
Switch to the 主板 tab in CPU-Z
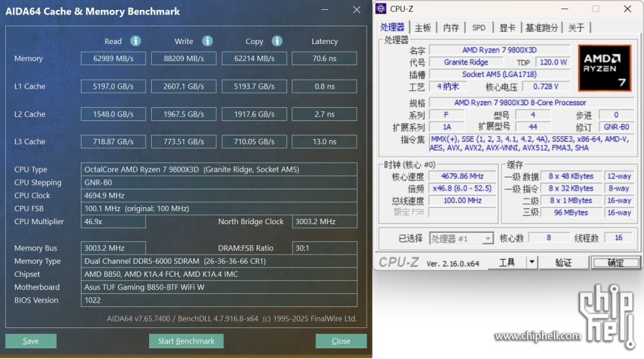(423, 28)
